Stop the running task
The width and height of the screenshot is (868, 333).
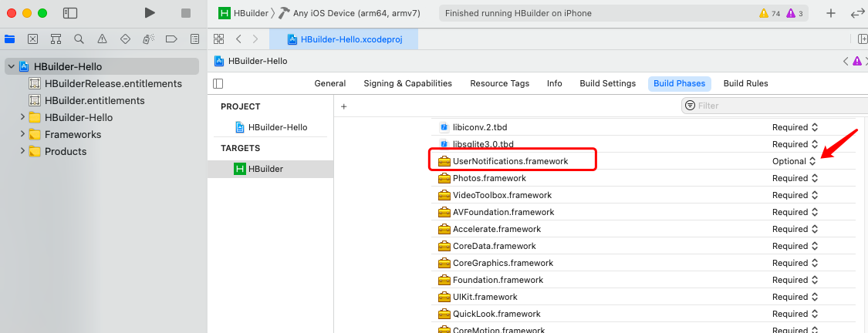[186, 13]
